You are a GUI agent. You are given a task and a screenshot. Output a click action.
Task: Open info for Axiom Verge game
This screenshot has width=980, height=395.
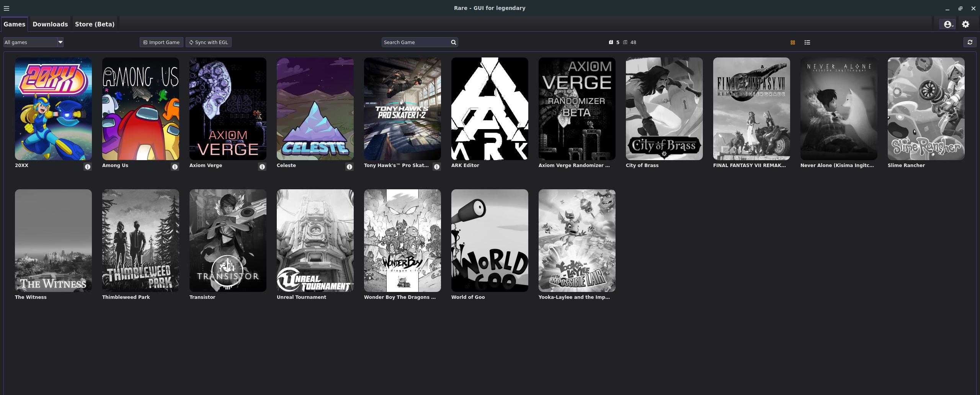(262, 167)
